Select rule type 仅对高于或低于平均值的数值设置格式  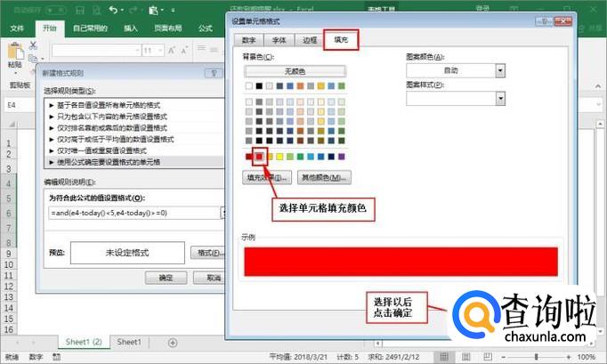tap(116, 139)
